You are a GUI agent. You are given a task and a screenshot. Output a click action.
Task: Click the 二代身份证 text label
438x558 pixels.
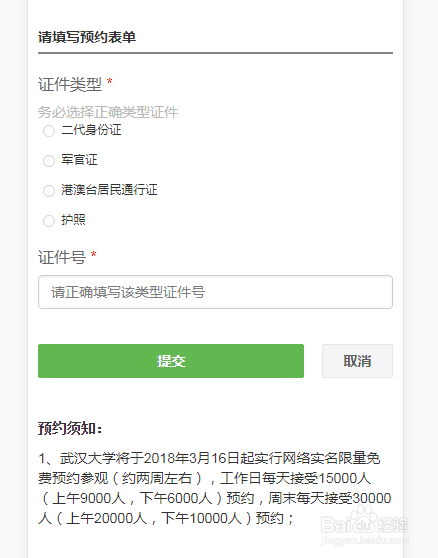pos(91,130)
